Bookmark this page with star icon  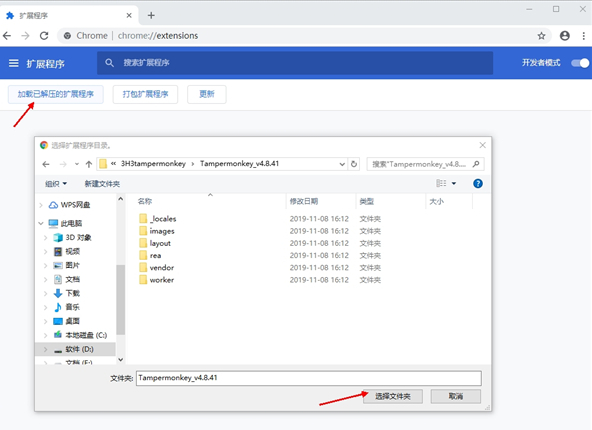(x=541, y=36)
